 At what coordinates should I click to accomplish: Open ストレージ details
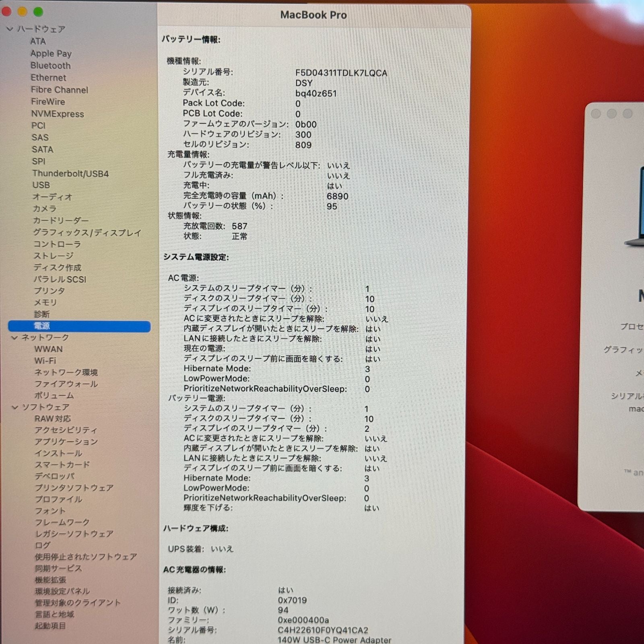pos(53,256)
